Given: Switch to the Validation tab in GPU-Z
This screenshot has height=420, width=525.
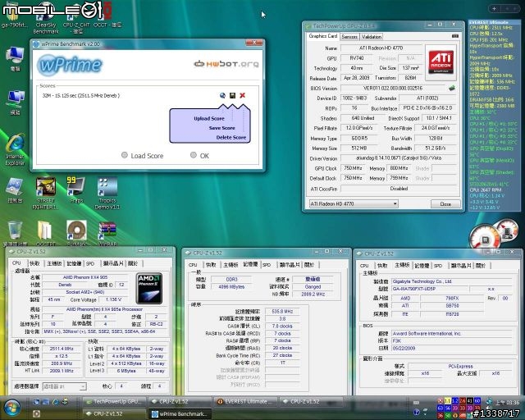Looking at the screenshot, I should (x=372, y=37).
